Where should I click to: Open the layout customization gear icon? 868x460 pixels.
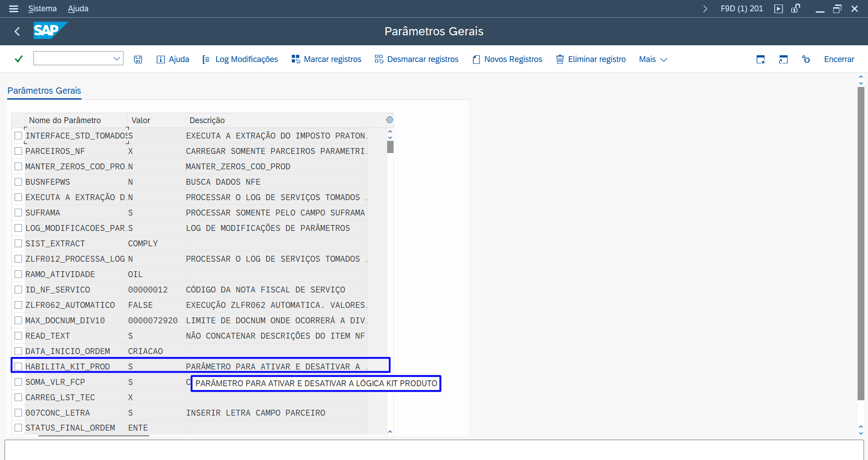click(806, 59)
